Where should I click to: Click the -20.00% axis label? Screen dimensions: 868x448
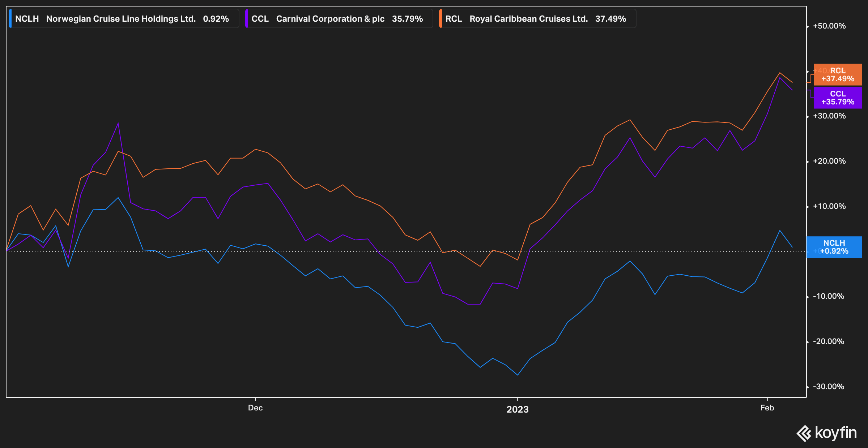coord(829,341)
